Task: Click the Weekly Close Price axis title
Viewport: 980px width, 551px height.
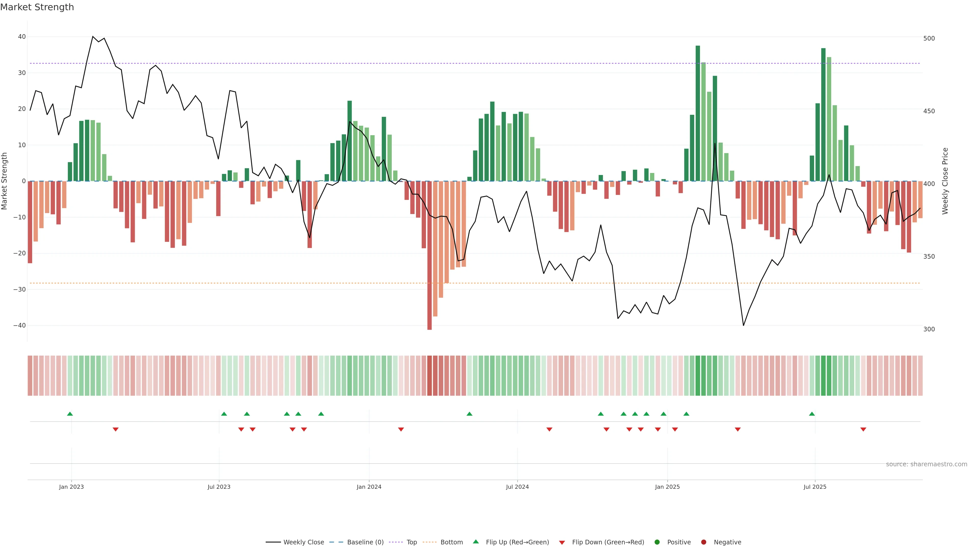Action: pyautogui.click(x=945, y=181)
